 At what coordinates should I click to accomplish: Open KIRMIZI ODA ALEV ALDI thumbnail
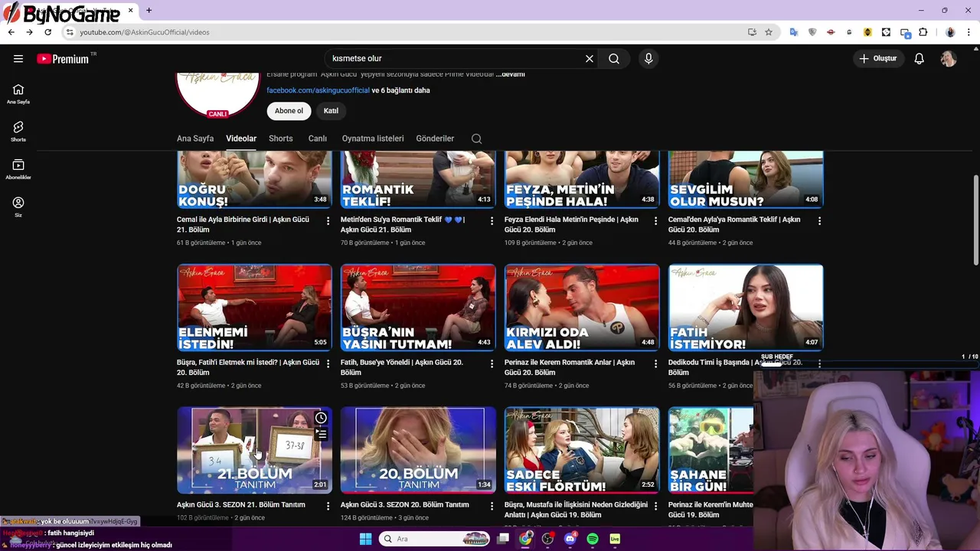coord(582,308)
